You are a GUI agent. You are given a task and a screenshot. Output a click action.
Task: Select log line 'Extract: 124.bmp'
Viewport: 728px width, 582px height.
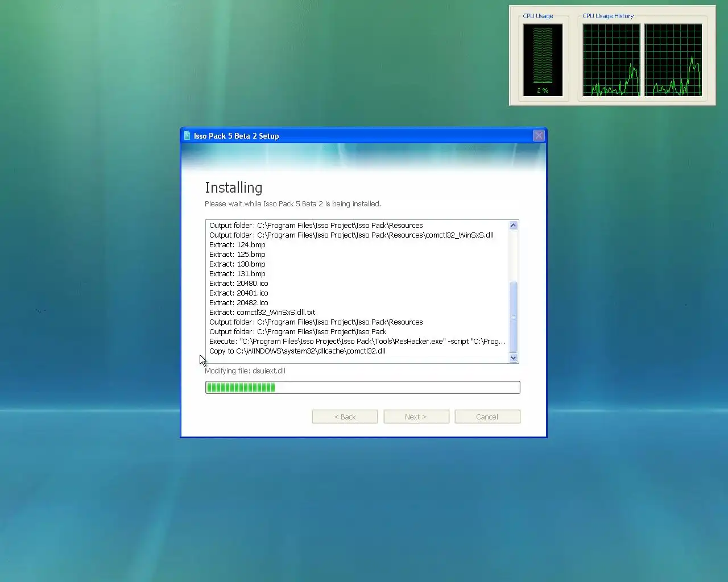(x=237, y=245)
